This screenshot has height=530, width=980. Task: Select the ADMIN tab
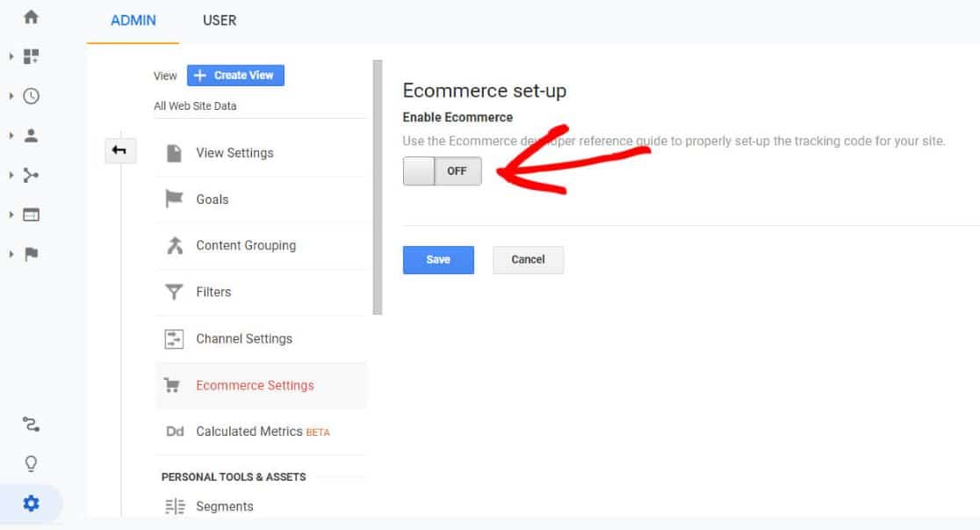(133, 20)
